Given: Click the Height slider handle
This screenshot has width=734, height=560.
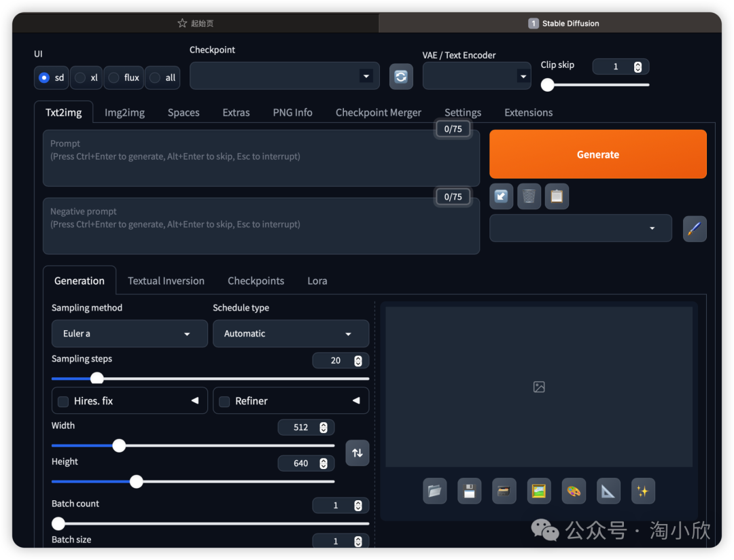Looking at the screenshot, I should click(136, 481).
